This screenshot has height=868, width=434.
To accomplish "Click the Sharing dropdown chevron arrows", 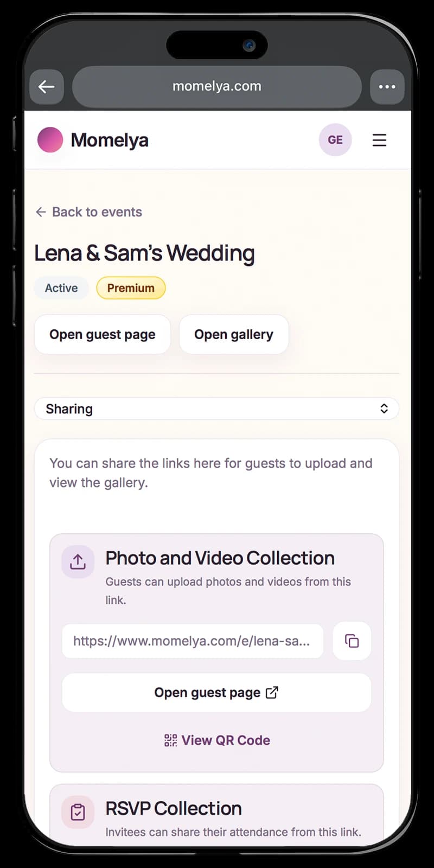I will pos(384,409).
